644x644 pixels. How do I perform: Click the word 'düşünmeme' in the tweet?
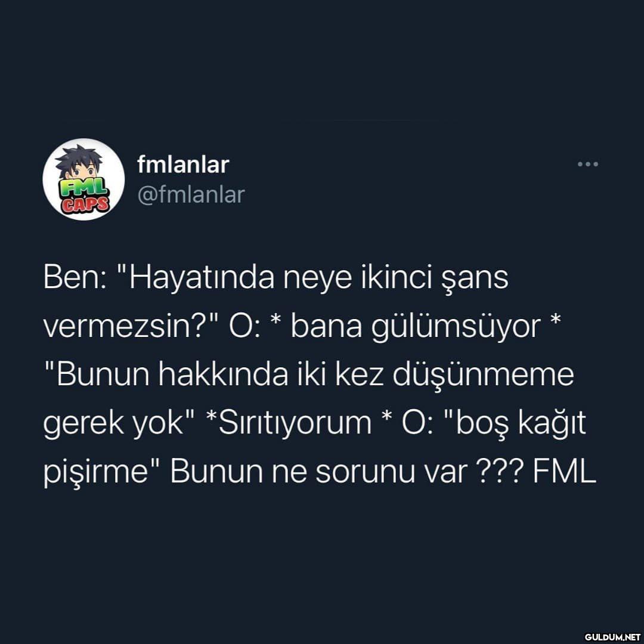483,375
